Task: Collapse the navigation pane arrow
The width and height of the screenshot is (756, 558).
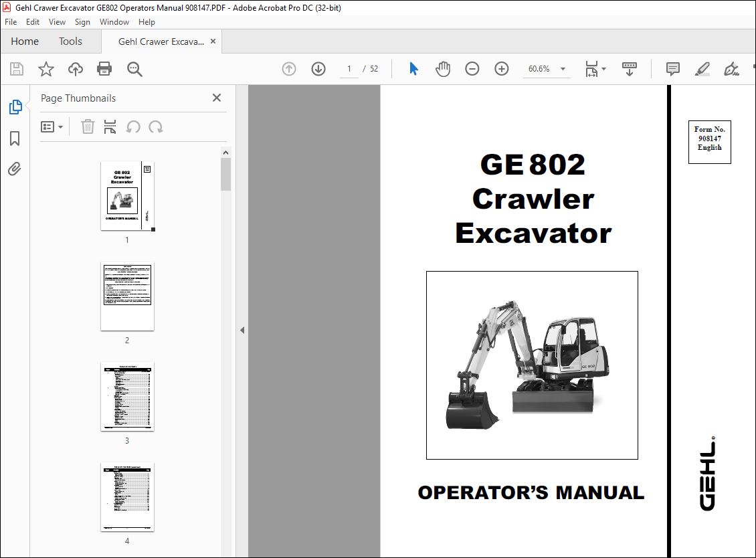Action: (242, 331)
